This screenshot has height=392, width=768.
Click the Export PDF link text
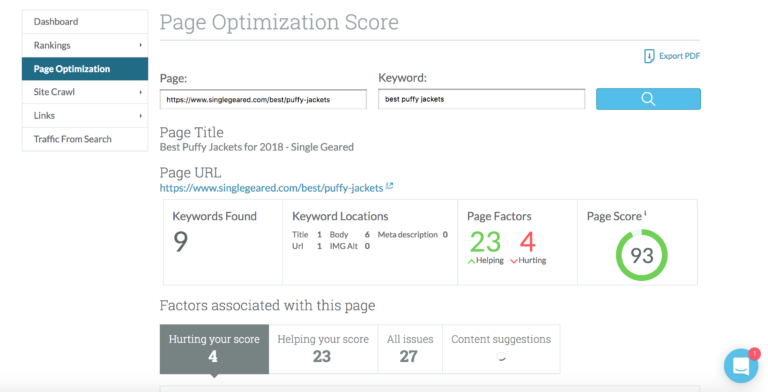click(x=679, y=56)
